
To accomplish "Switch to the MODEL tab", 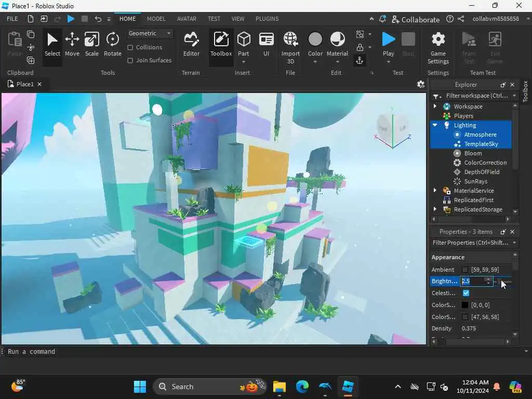I will click(x=156, y=19).
